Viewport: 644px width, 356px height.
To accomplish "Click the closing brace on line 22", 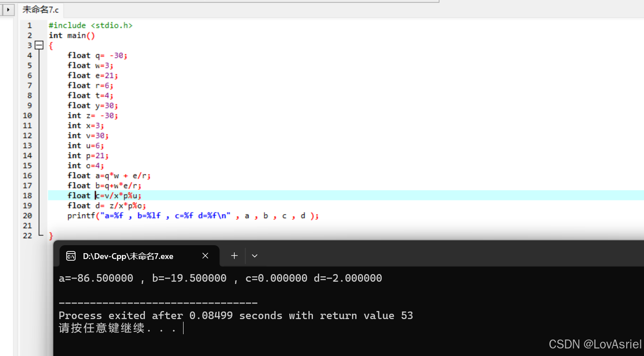I will pos(51,235).
